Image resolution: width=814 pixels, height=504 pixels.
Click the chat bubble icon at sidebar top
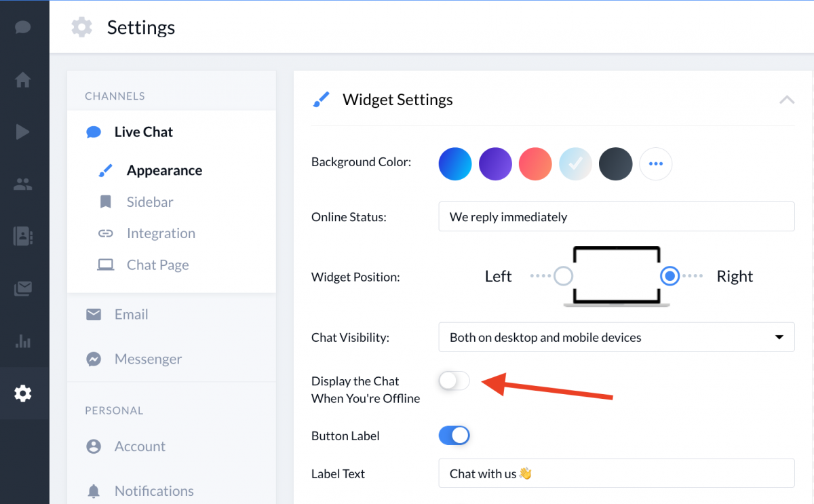tap(23, 28)
